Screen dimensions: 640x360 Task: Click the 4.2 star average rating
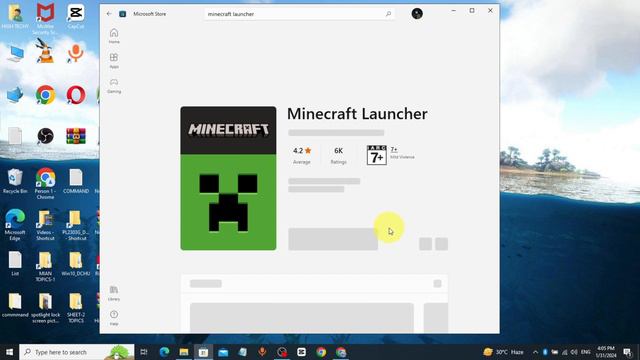coord(302,155)
